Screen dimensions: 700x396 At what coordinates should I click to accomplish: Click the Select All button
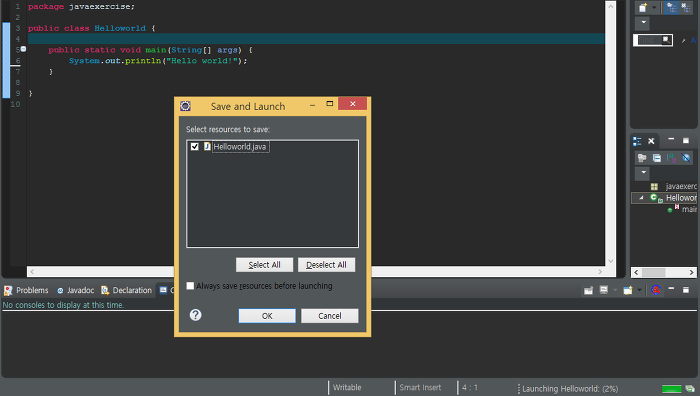pos(264,265)
